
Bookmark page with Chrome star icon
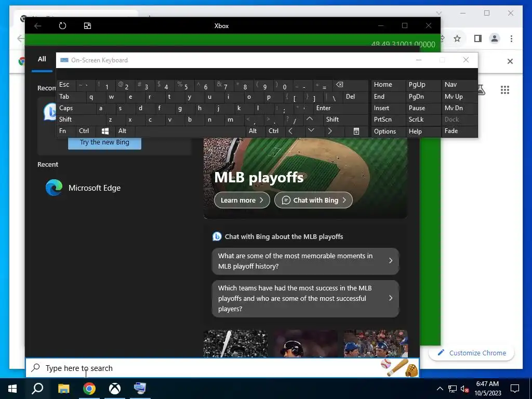click(457, 38)
